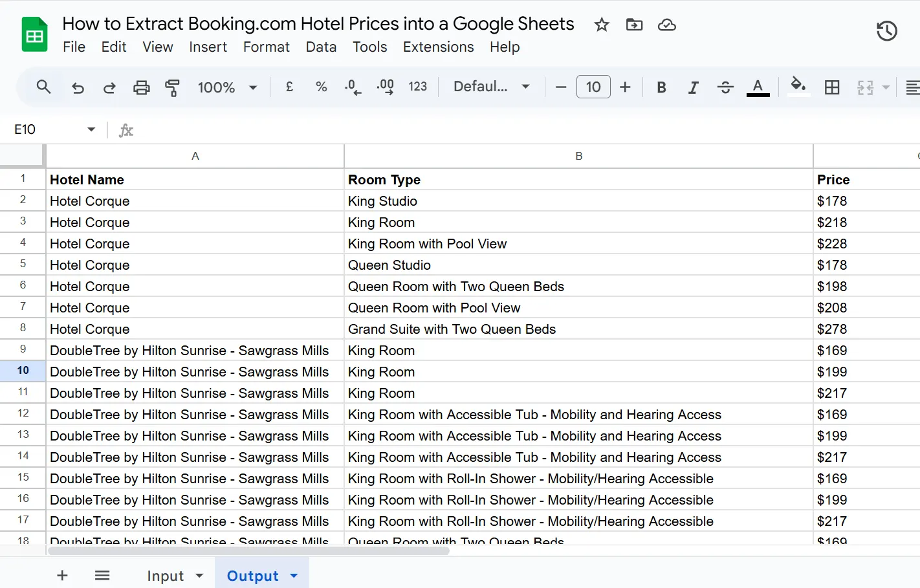
Task: Open the borders tool
Action: [832, 87]
